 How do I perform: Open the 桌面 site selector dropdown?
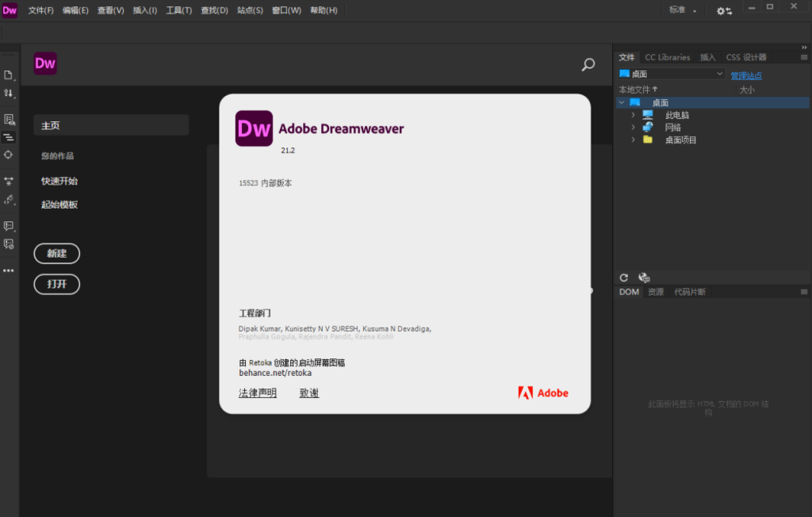pyautogui.click(x=672, y=74)
